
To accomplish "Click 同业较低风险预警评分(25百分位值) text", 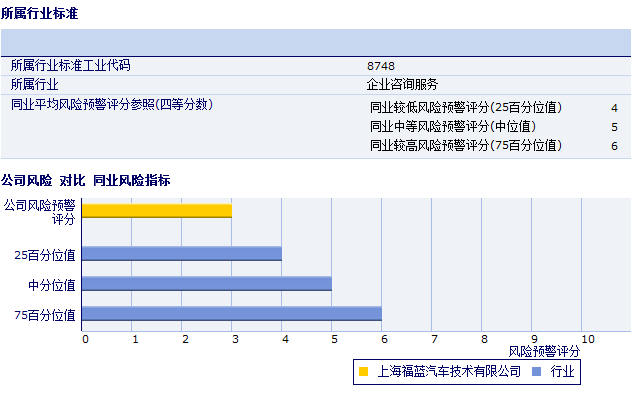I will 466,107.
